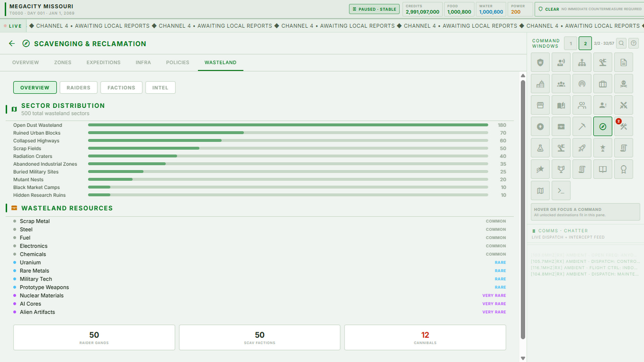Open the tools command with badge 2
644x362 pixels.
point(623,127)
